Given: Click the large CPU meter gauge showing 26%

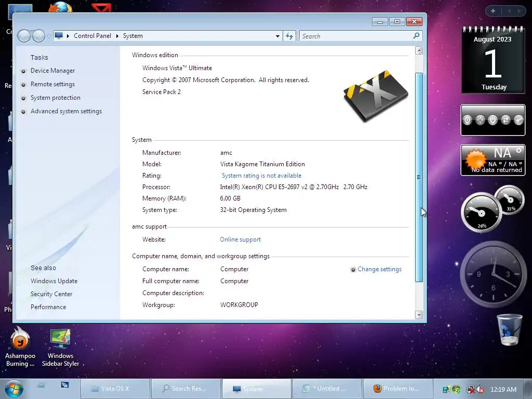Looking at the screenshot, I should [481, 212].
